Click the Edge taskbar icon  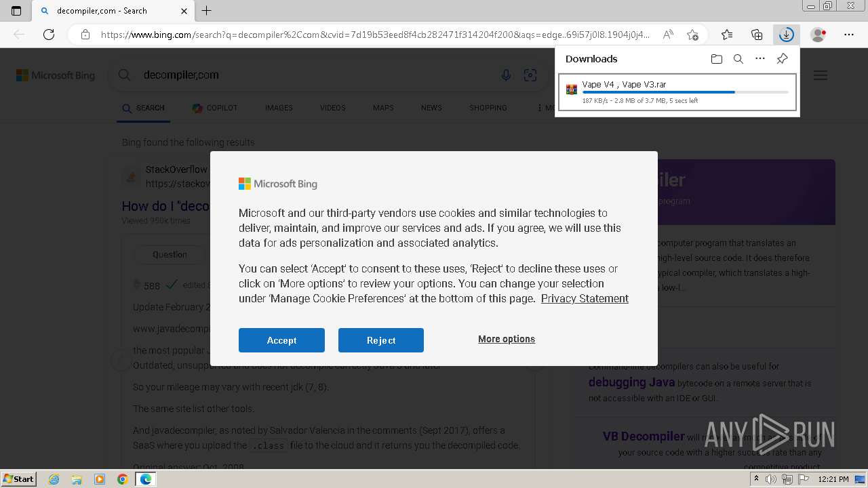146,479
